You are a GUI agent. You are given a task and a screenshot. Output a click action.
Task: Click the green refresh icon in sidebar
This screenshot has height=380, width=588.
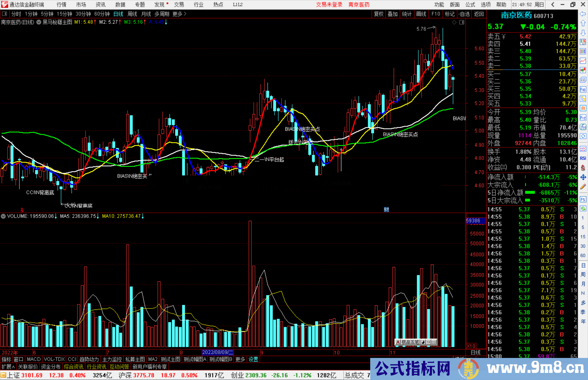tap(583, 209)
